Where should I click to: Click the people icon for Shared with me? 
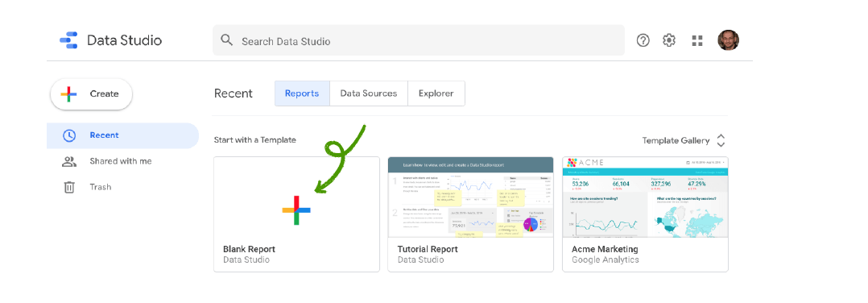(68, 162)
